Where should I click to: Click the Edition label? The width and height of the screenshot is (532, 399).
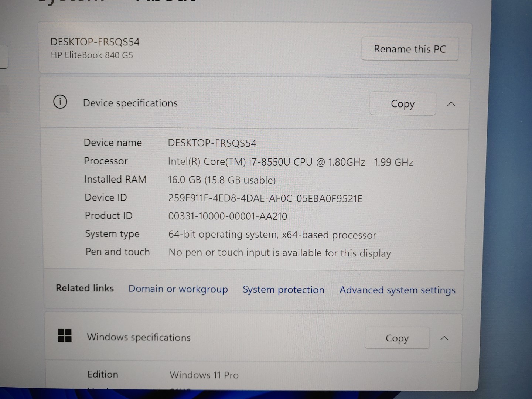[x=103, y=374]
